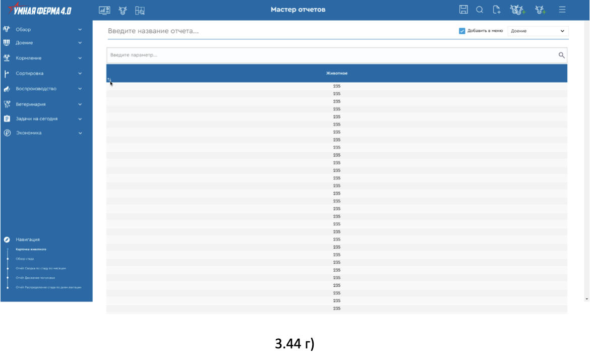Click the Навигация heading label
590x364 pixels.
(27, 239)
